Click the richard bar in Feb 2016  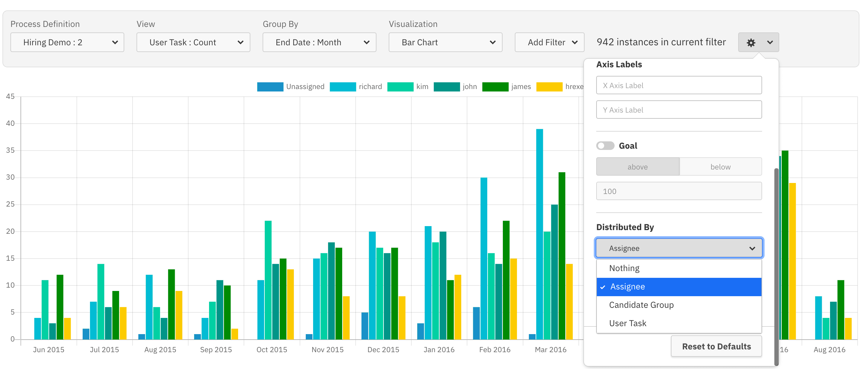[x=484, y=259]
